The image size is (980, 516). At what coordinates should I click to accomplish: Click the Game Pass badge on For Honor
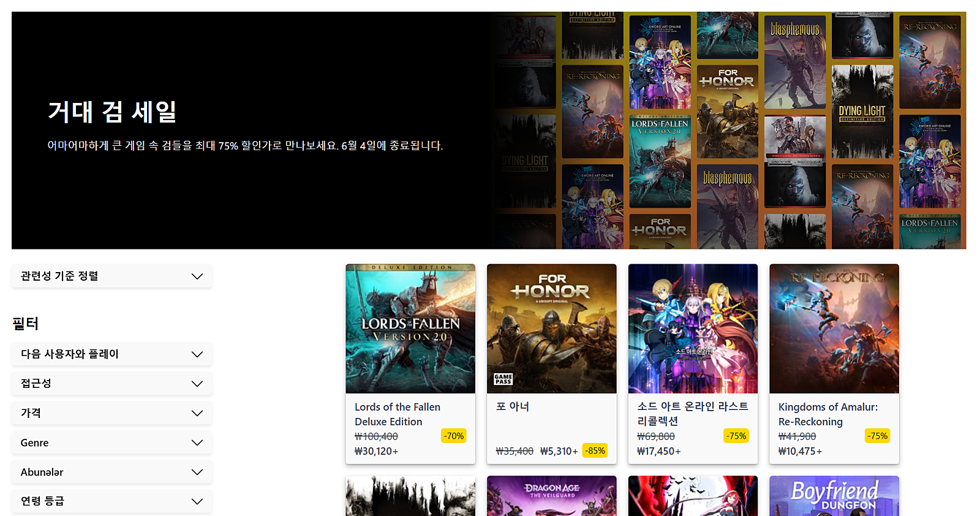503,379
